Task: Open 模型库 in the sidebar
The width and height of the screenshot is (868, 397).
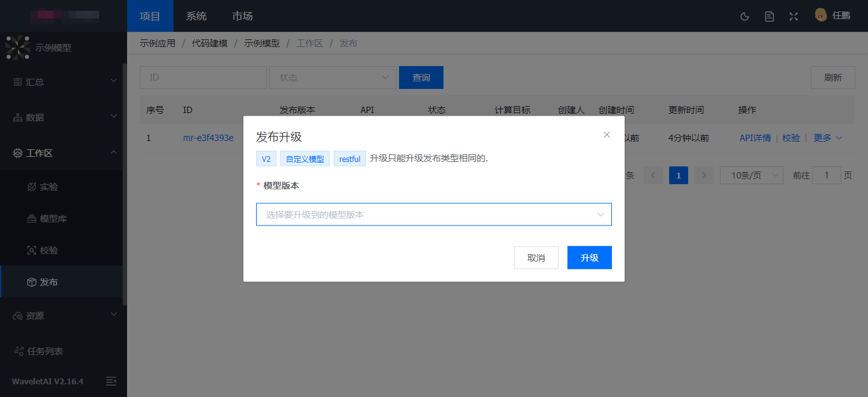Action: (x=53, y=219)
